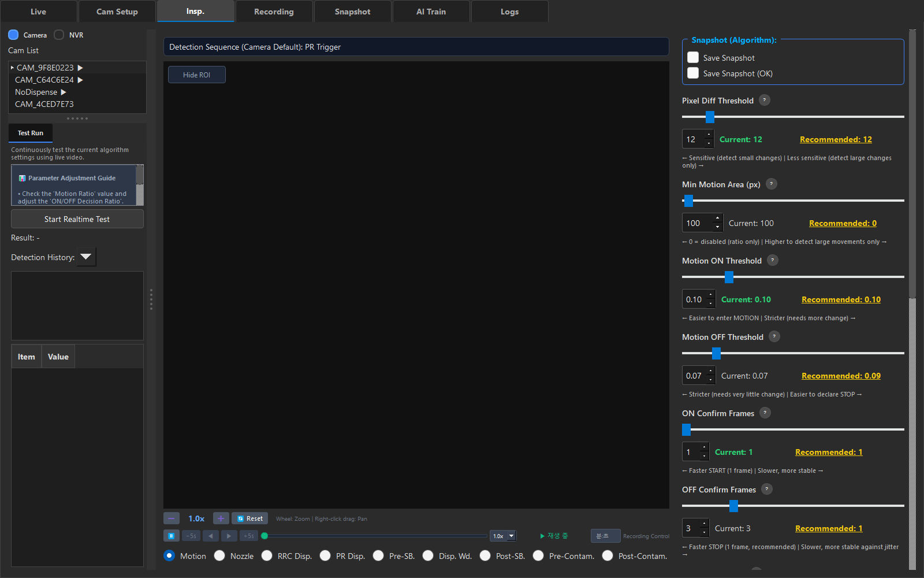Zoom out with the minus button
Image resolution: width=924 pixels, height=578 pixels.
tap(172, 518)
